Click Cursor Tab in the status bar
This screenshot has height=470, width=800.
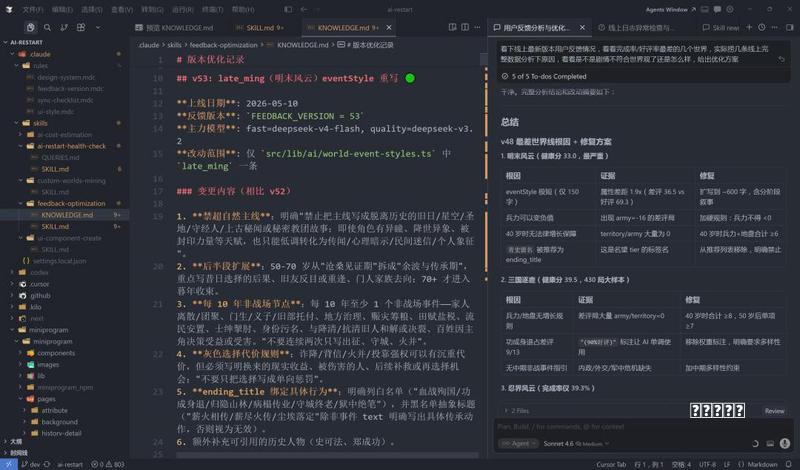[x=611, y=464]
